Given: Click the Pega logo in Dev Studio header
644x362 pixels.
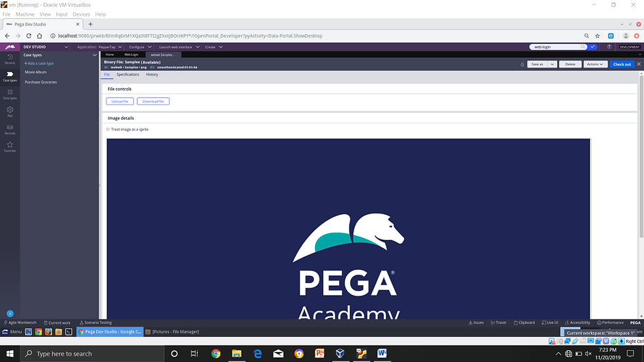Looking at the screenshot, I should pyautogui.click(x=11, y=47).
